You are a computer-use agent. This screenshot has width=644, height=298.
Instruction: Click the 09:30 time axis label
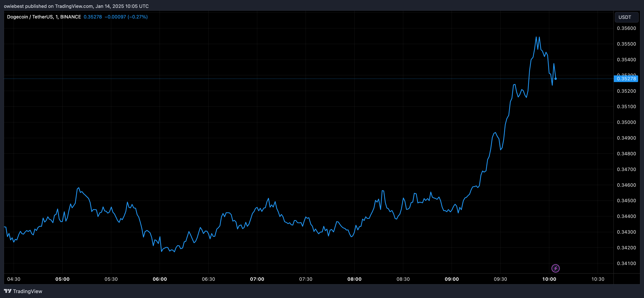tap(501, 279)
